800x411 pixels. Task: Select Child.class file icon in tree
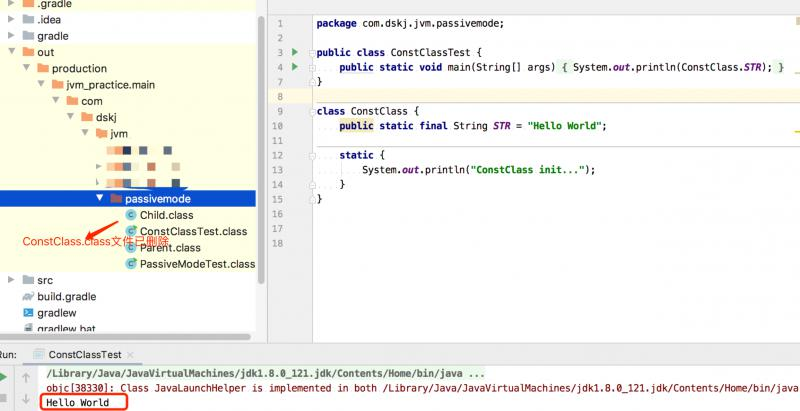coord(131,215)
